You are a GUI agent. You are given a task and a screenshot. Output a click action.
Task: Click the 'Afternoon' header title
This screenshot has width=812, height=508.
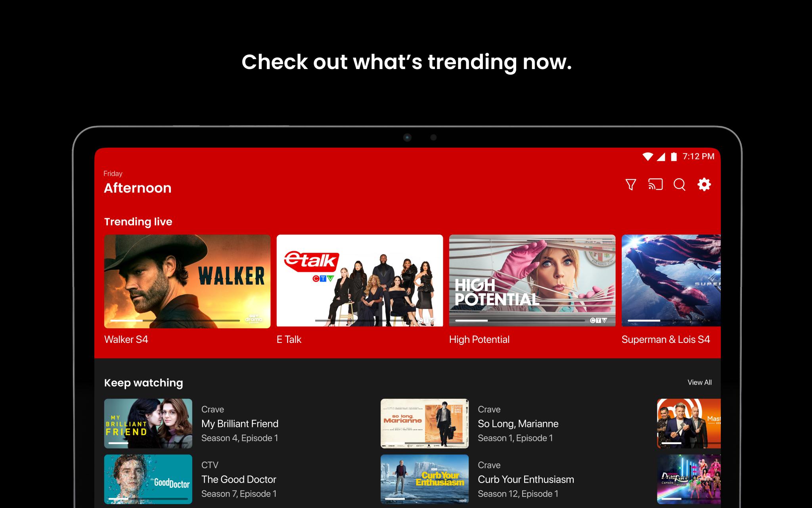click(138, 188)
